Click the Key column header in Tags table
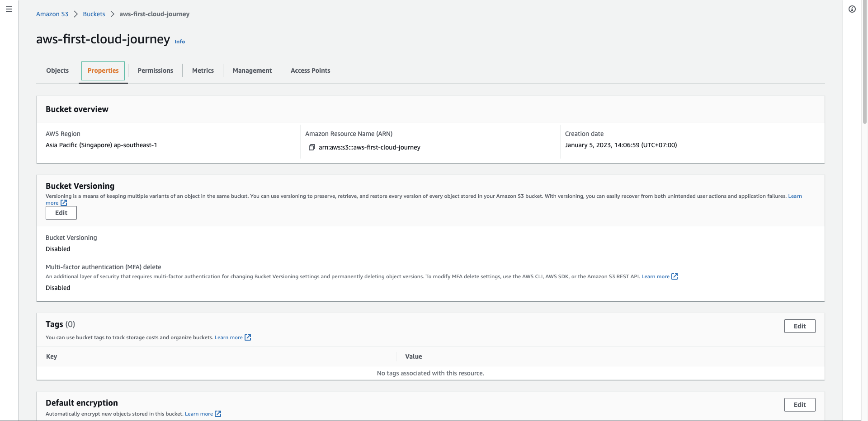 (x=52, y=356)
